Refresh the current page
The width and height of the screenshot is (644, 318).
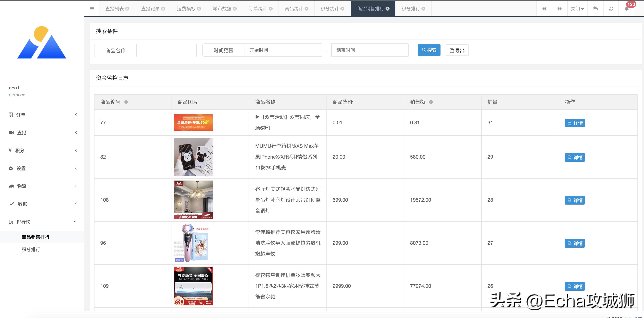[611, 9]
